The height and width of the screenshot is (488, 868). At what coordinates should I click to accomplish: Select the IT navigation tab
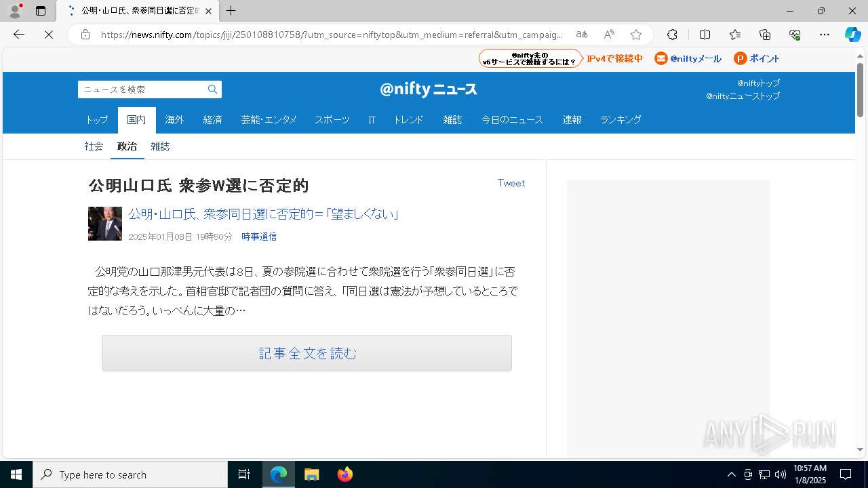tap(372, 120)
